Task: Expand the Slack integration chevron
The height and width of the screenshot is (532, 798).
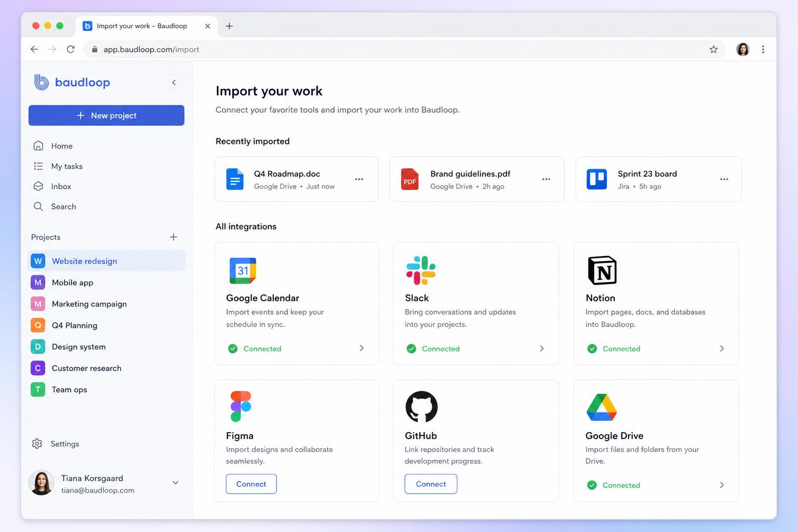Action: tap(541, 349)
